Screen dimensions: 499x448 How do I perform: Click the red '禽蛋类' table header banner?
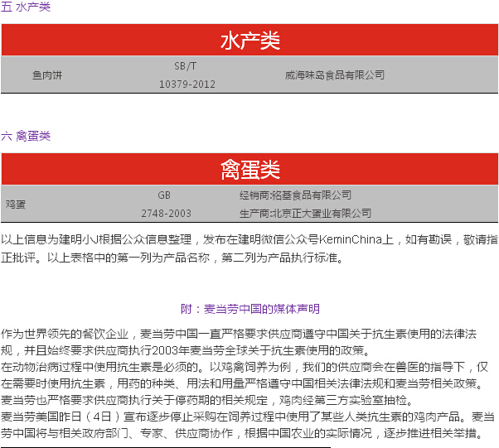click(x=249, y=170)
